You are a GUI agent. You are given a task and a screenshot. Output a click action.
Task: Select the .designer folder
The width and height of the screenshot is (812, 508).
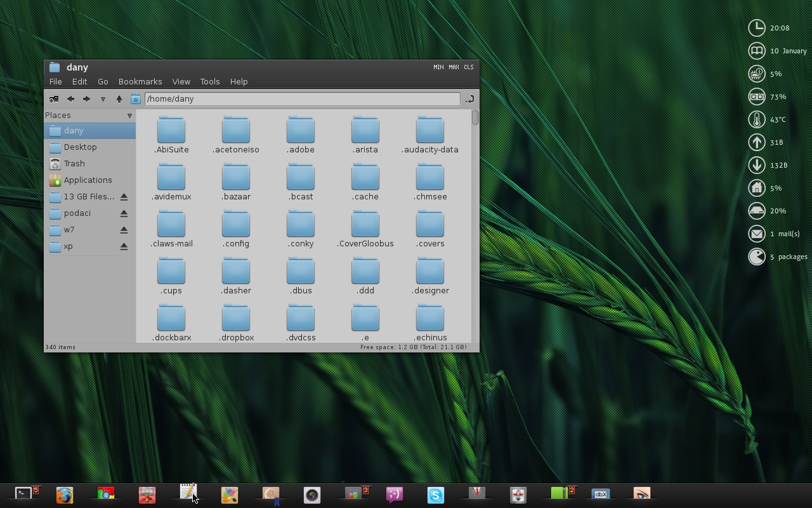click(x=430, y=276)
